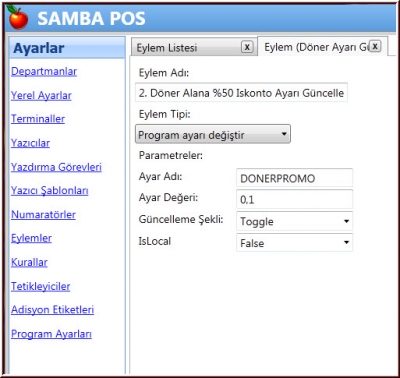Focus the Ayar Adı DONERPROMO field
This screenshot has height=378, width=400.
pyautogui.click(x=294, y=178)
